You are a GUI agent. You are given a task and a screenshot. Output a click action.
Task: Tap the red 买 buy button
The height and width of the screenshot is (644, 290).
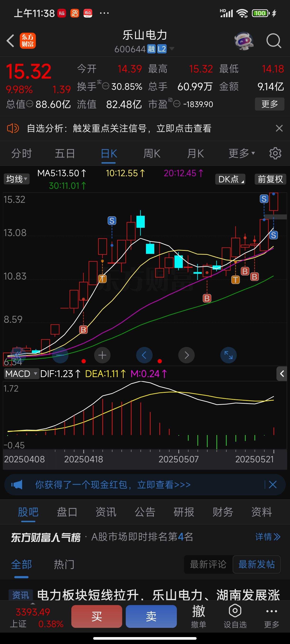[97, 616]
